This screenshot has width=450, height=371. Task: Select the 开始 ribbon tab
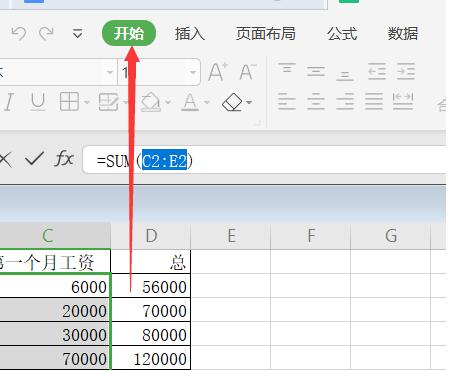click(x=129, y=33)
